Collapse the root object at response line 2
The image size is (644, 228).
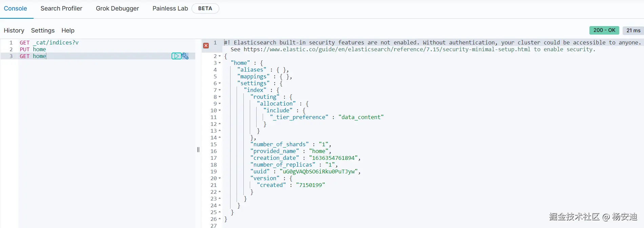(220, 56)
